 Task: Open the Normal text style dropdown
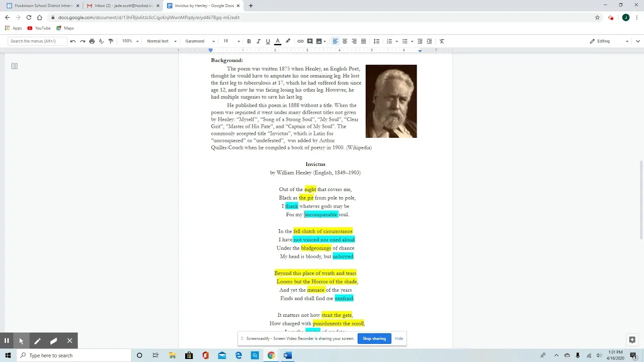162,41
